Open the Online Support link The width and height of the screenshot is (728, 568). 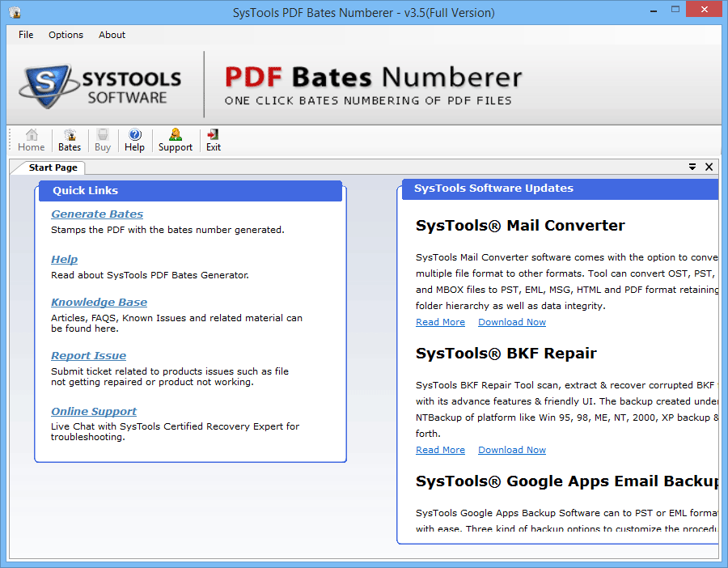click(94, 412)
